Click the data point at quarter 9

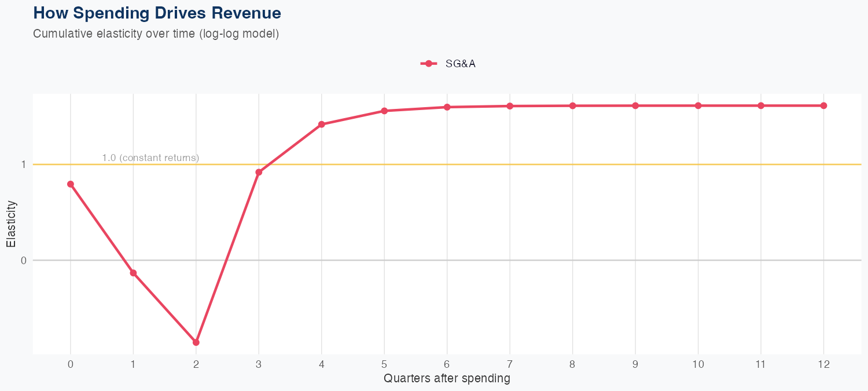[635, 105]
